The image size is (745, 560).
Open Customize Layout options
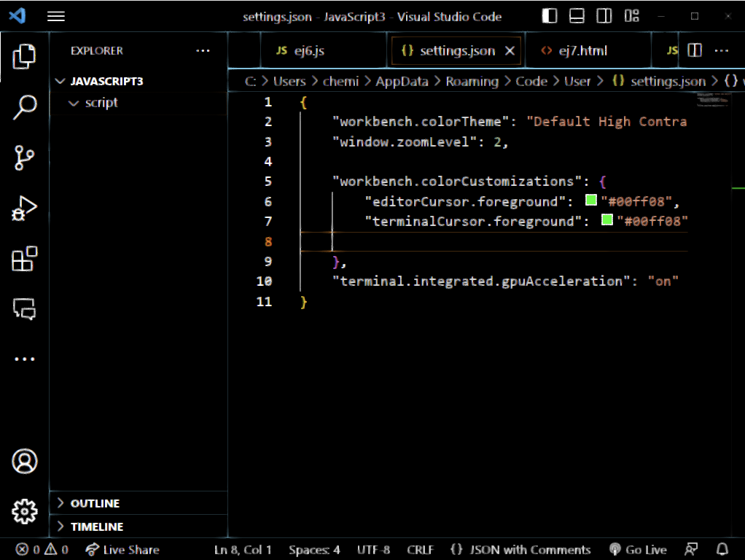click(631, 16)
